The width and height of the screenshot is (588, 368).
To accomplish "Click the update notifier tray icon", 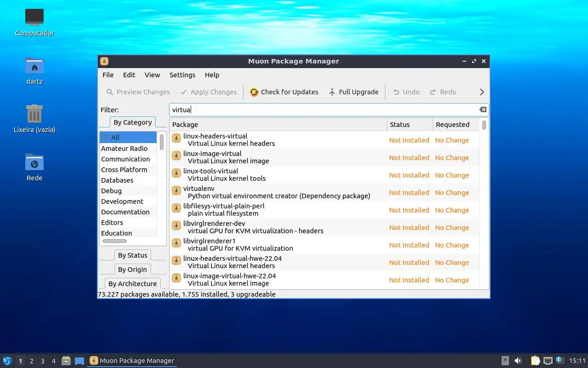I will click(560, 360).
